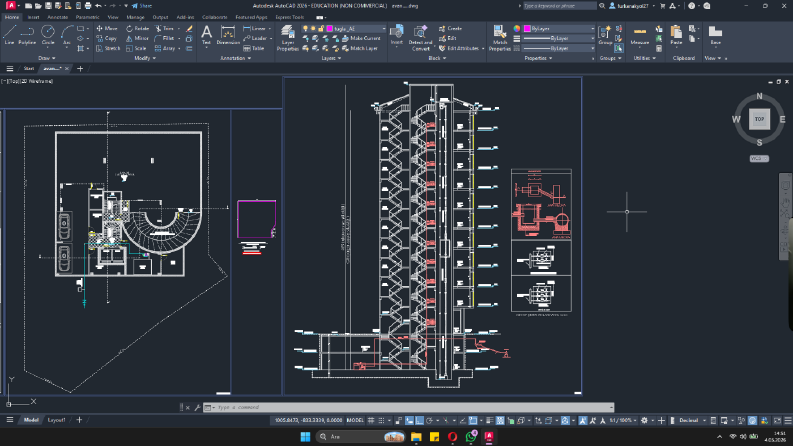Click the Erase tool icon
Image resolution: width=793 pixels, height=446 pixels.
[x=190, y=29]
